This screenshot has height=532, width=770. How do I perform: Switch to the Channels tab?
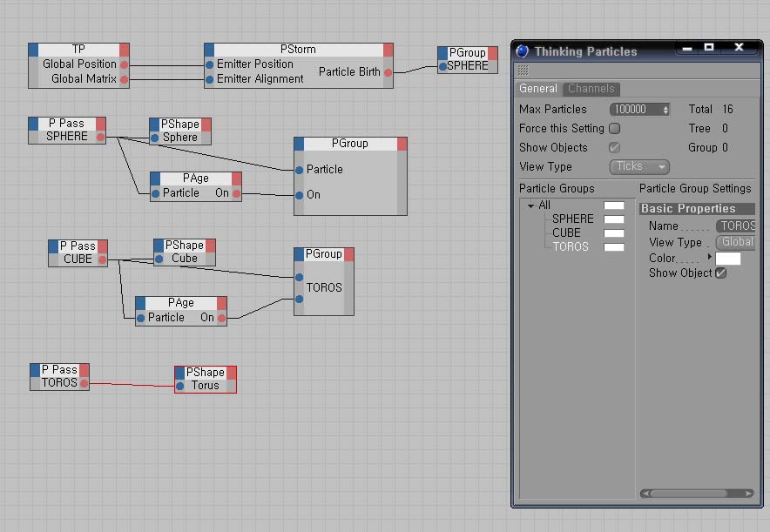(x=591, y=88)
